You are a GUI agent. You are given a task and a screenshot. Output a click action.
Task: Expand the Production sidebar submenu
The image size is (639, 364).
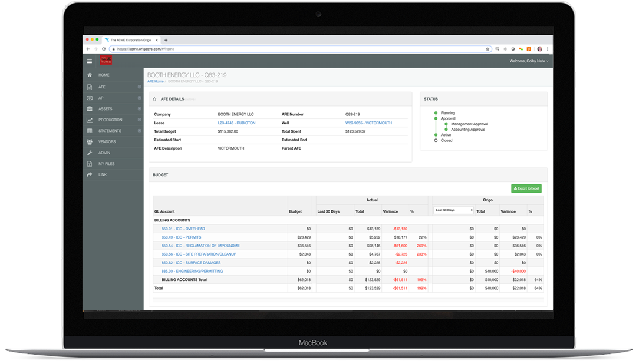[x=139, y=120]
